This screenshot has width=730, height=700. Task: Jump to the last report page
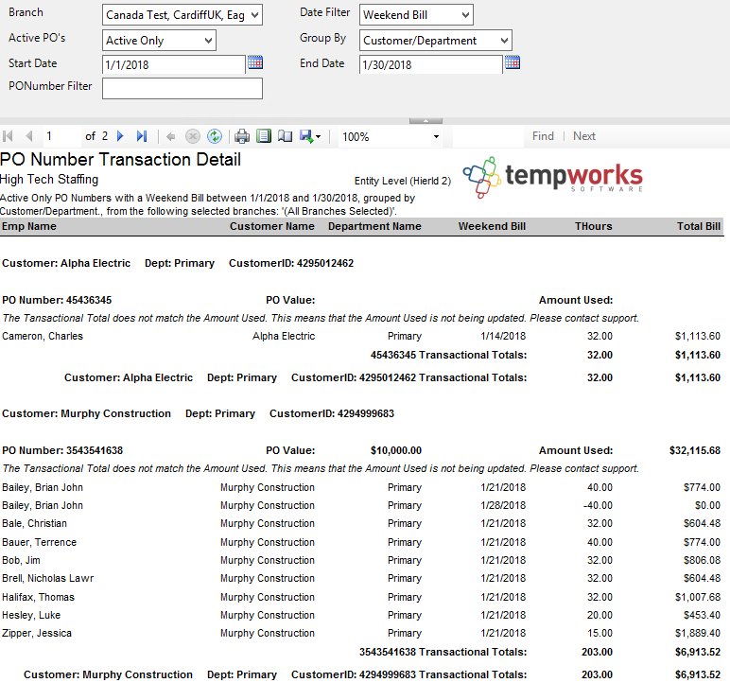point(142,136)
